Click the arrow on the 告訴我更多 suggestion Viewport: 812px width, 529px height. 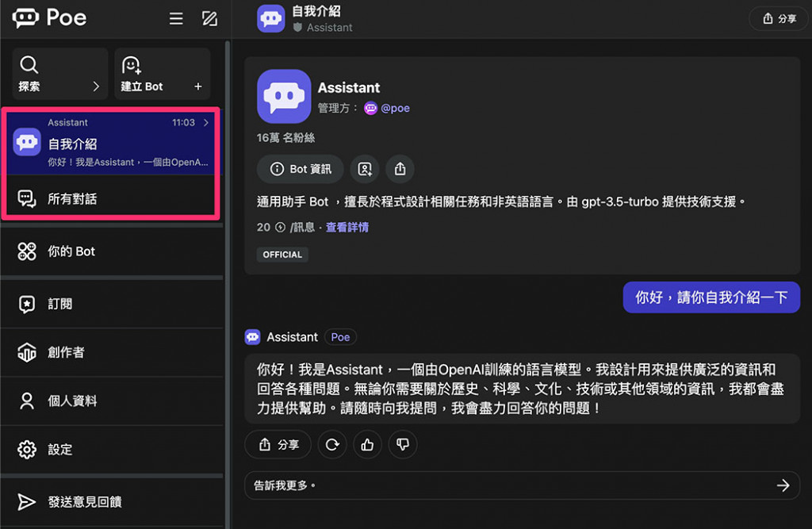783,485
